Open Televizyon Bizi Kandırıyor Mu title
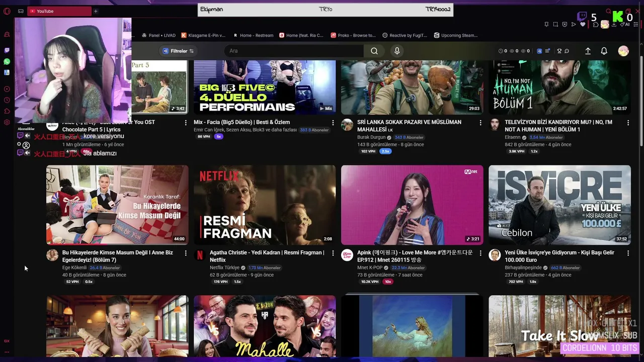 tap(558, 126)
